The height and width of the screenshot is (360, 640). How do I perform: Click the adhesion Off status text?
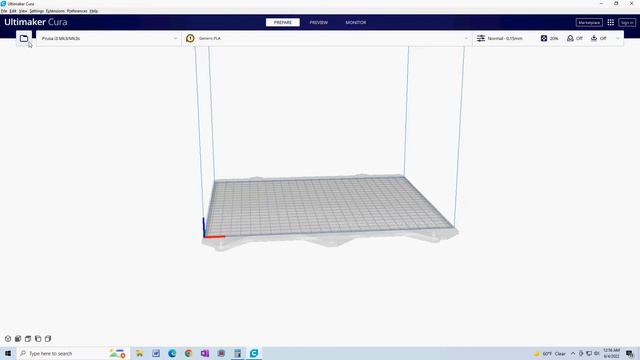pyautogui.click(x=603, y=38)
